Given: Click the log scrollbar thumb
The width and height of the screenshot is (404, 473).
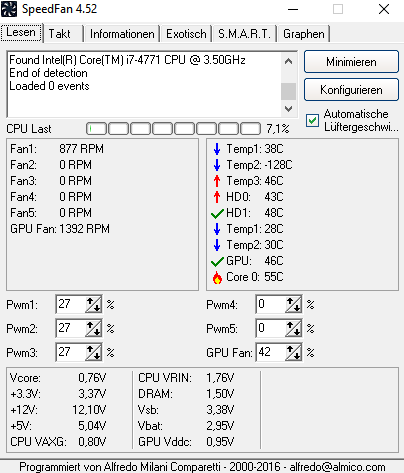Looking at the screenshot, I should [288, 91].
